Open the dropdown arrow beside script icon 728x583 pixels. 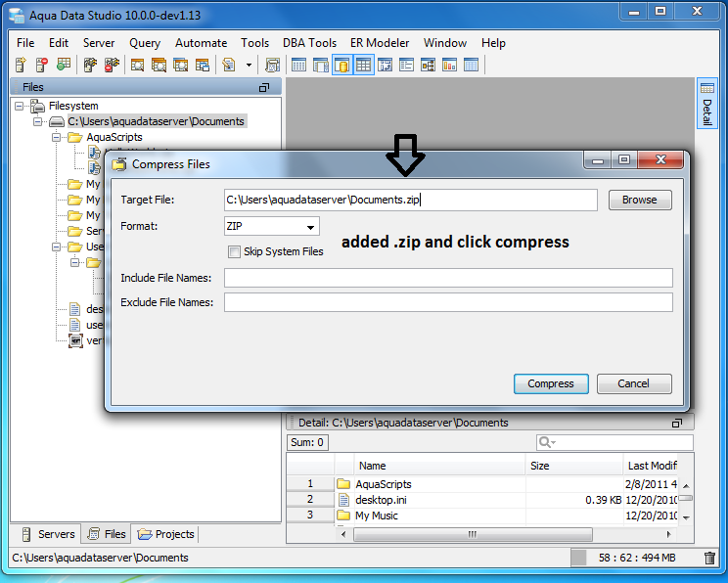coord(249,65)
